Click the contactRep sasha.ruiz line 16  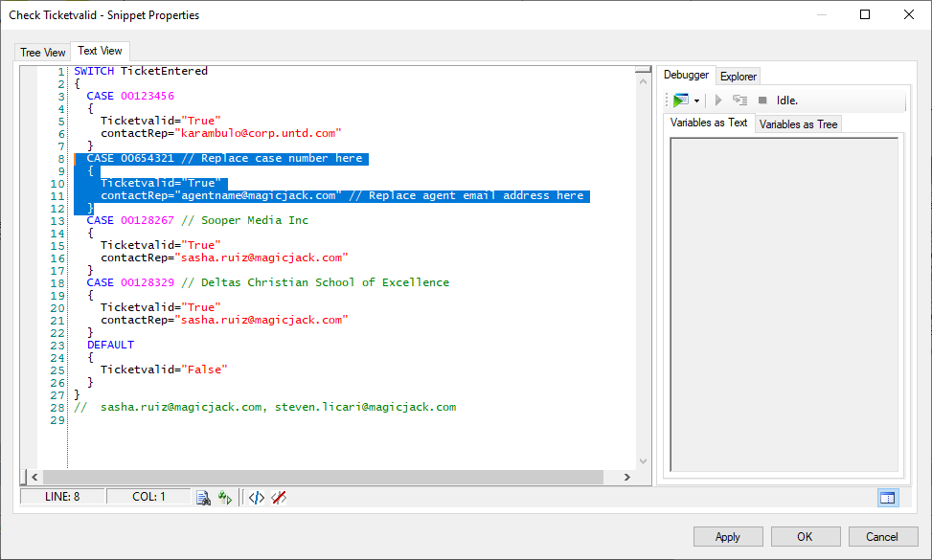pyautogui.click(x=224, y=258)
